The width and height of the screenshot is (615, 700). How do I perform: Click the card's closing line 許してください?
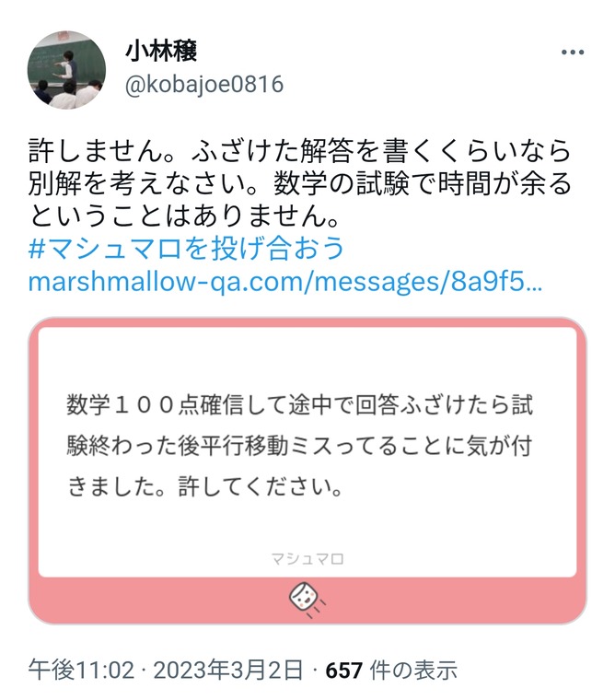[x=261, y=486]
